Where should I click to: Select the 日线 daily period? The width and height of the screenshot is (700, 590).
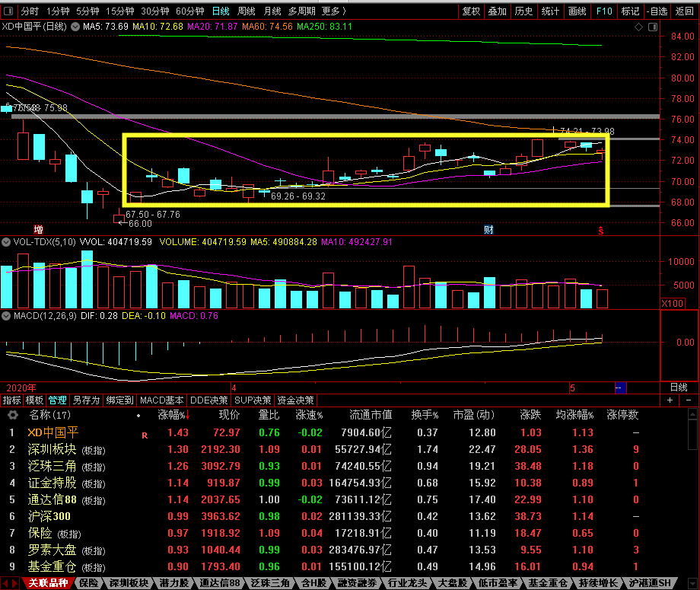pyautogui.click(x=221, y=11)
